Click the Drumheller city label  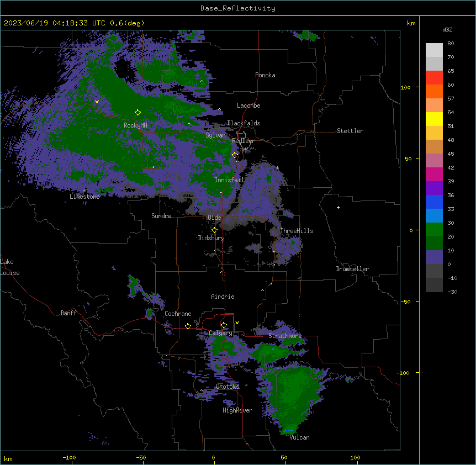coord(352,269)
